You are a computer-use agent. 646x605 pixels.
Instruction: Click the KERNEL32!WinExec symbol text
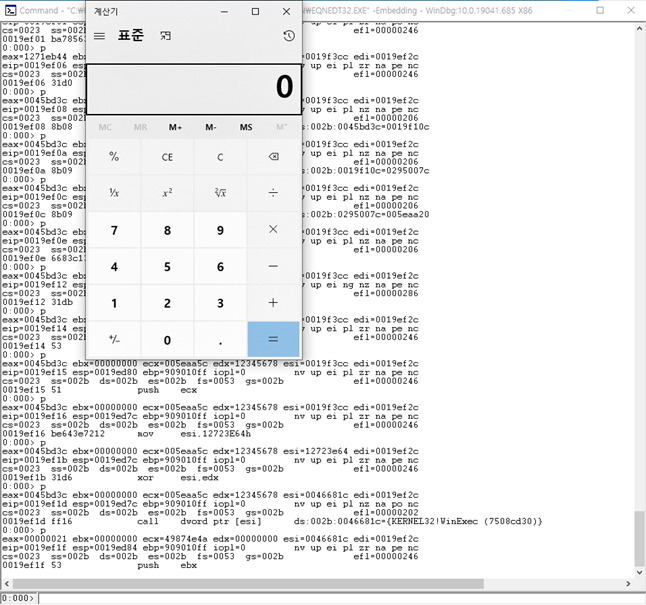pos(437,521)
